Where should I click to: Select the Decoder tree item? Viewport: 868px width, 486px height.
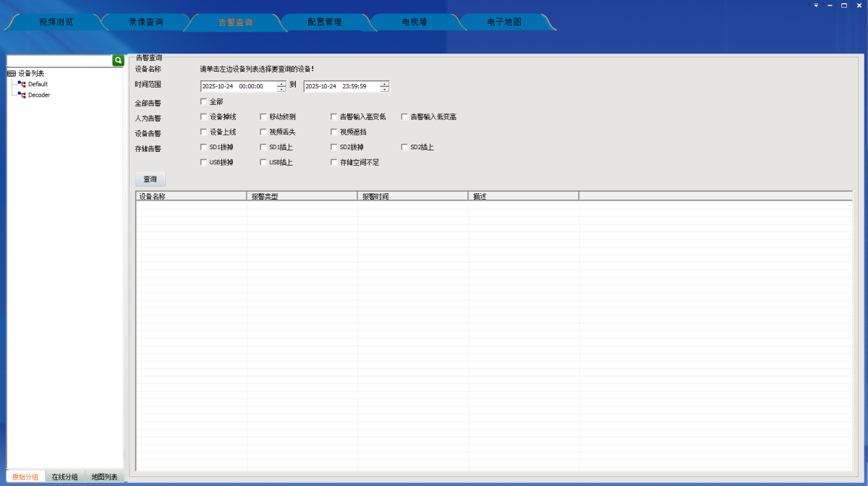click(39, 95)
